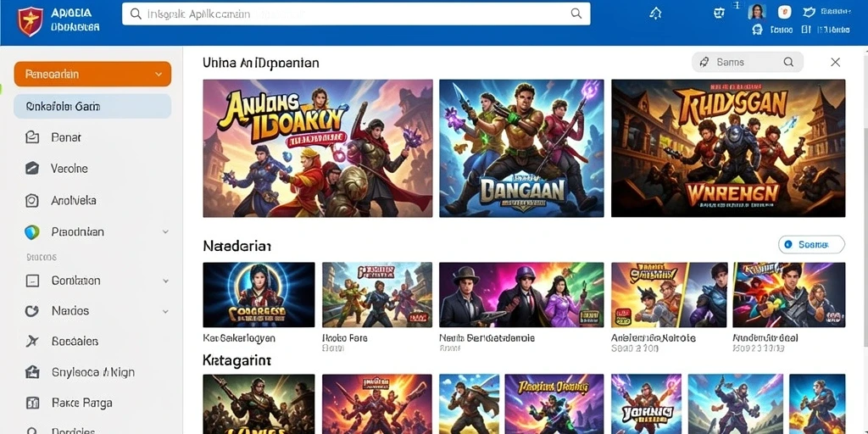Image resolution: width=868 pixels, height=434 pixels.
Task: Open the first featured banner with the yellow title
Action: point(318,147)
